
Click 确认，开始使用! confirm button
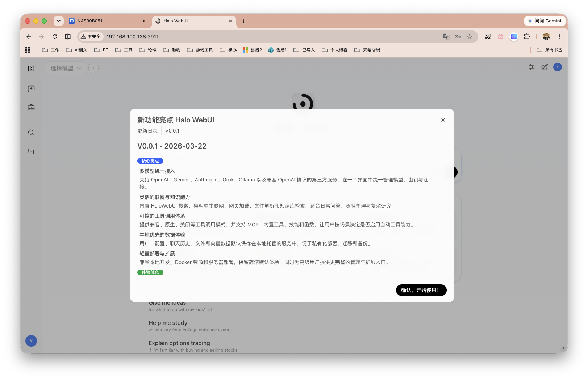pos(421,290)
